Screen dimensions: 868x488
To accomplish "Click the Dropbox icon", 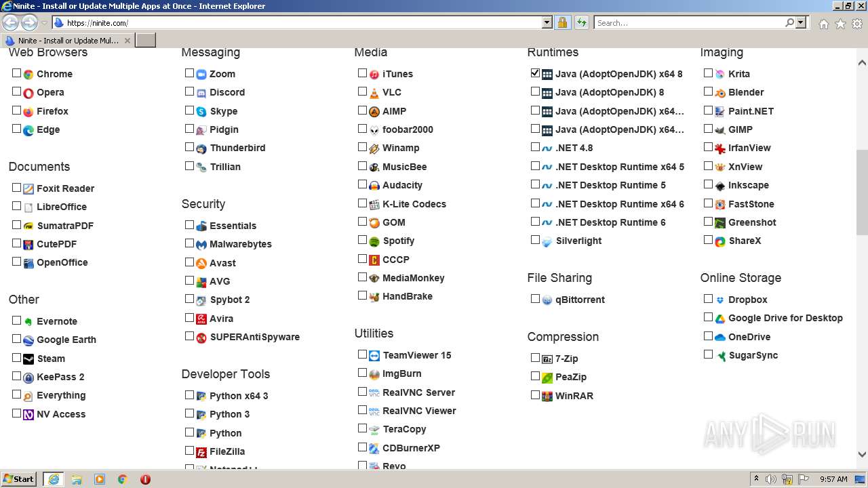I will [720, 300].
